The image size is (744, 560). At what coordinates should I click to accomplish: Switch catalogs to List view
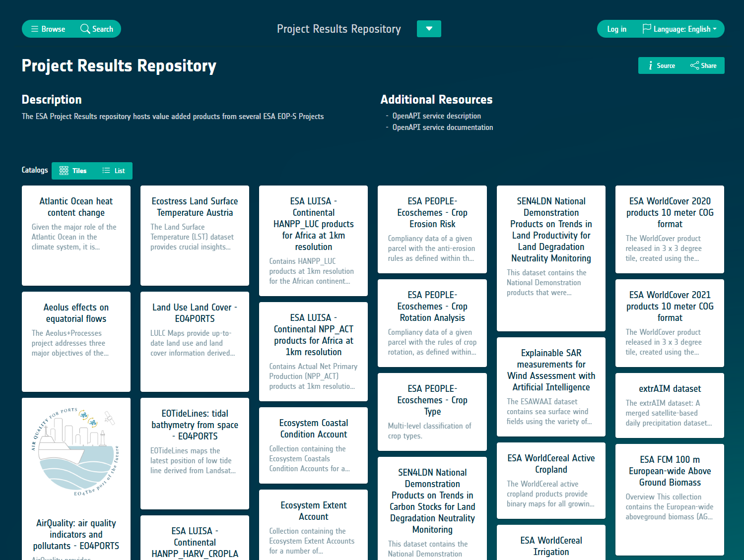pos(114,171)
